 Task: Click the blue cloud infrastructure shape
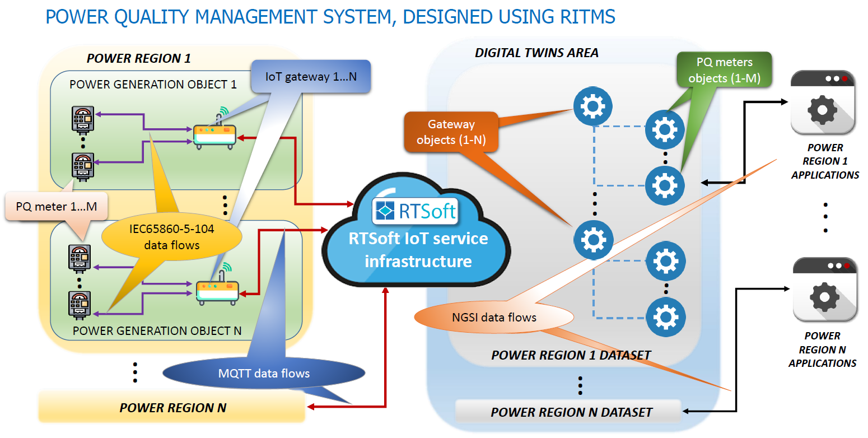coord(416,230)
